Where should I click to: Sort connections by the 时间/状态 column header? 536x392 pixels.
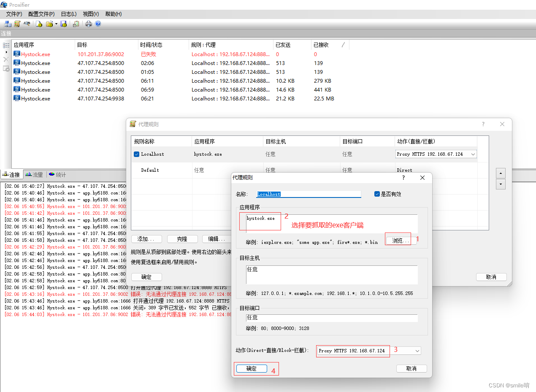click(164, 45)
